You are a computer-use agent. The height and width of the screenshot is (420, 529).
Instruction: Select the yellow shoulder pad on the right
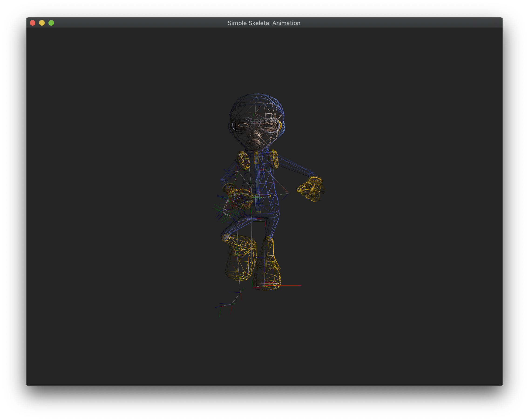click(274, 159)
